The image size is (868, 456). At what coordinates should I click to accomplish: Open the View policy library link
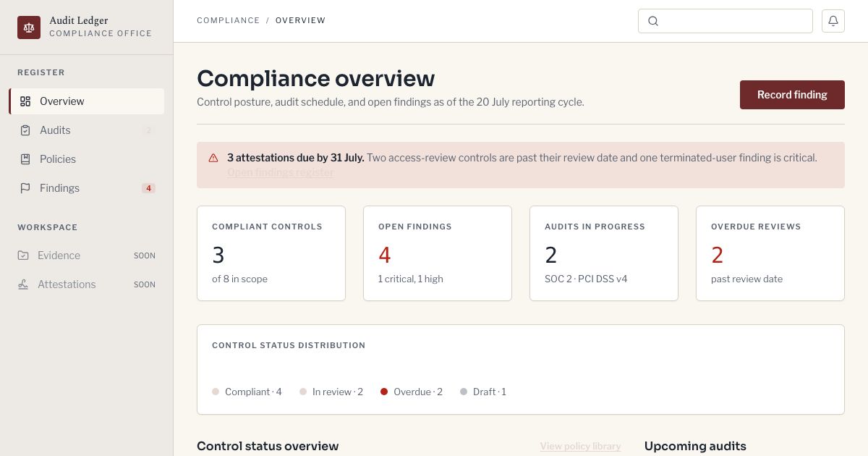pyautogui.click(x=580, y=446)
